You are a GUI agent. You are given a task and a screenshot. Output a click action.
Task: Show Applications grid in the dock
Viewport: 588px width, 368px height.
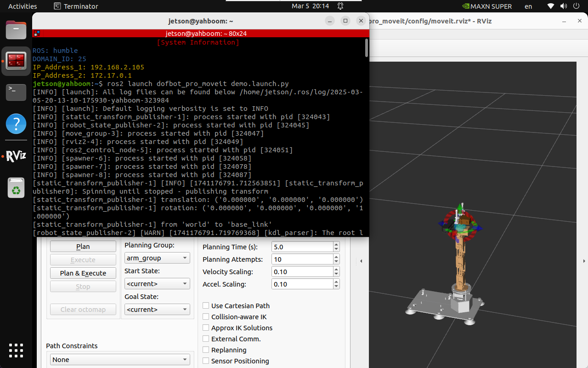16,351
